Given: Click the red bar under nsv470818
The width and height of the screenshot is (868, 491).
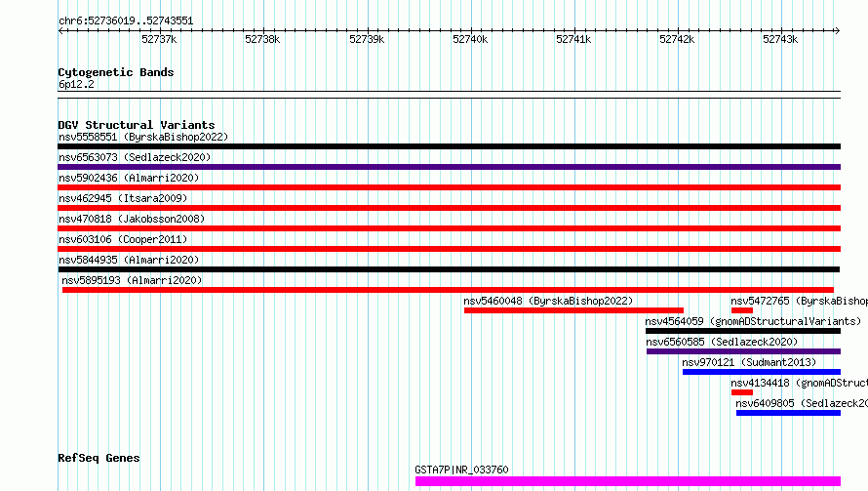Looking at the screenshot, I should point(449,228).
